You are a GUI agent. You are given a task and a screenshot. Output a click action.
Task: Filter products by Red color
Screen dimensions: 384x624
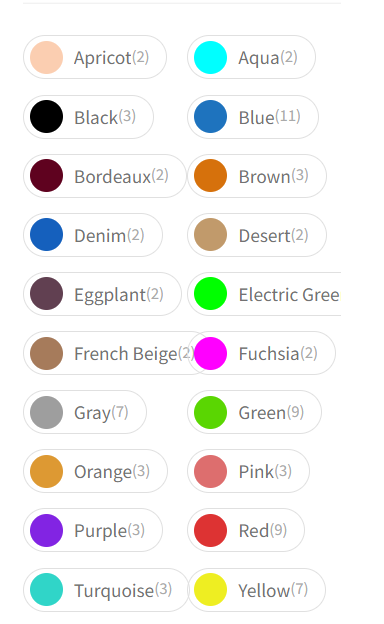click(x=246, y=530)
